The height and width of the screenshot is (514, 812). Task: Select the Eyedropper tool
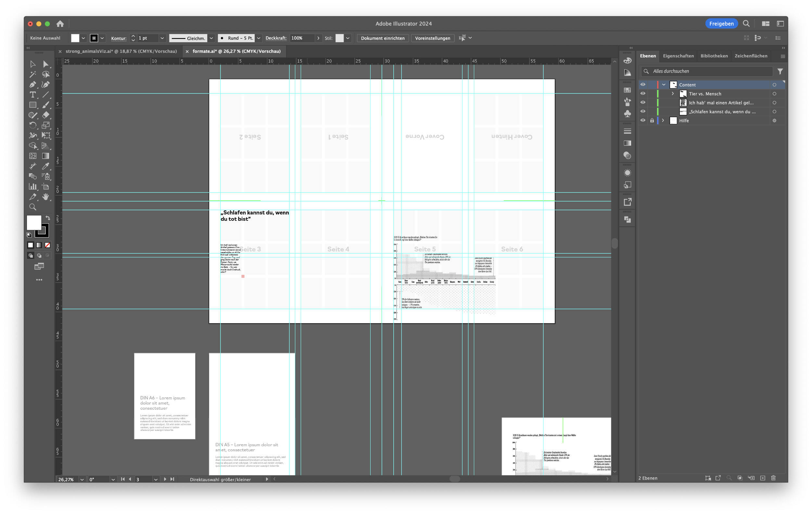tap(46, 166)
